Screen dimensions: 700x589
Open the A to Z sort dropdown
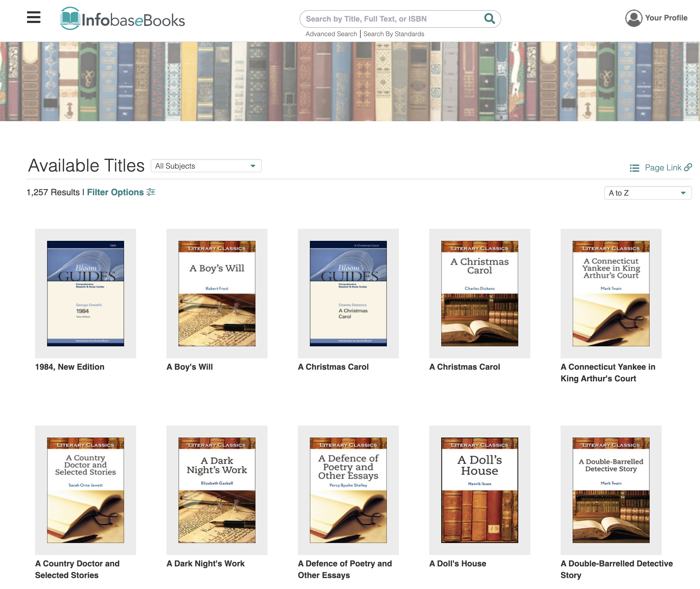coord(648,193)
